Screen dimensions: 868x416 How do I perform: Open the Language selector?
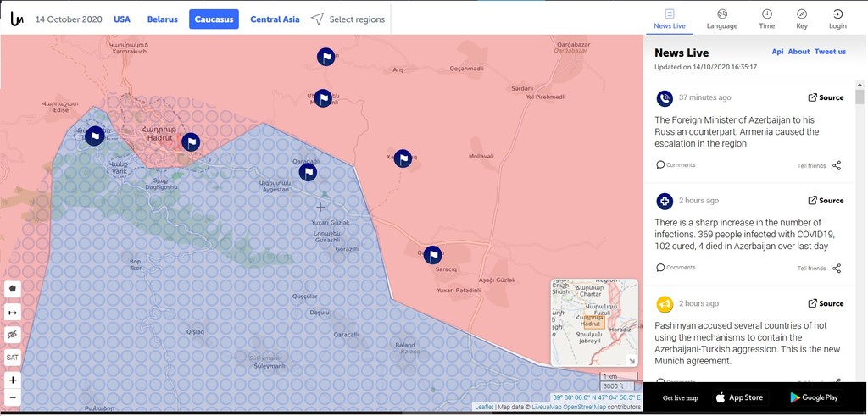pyautogui.click(x=722, y=19)
